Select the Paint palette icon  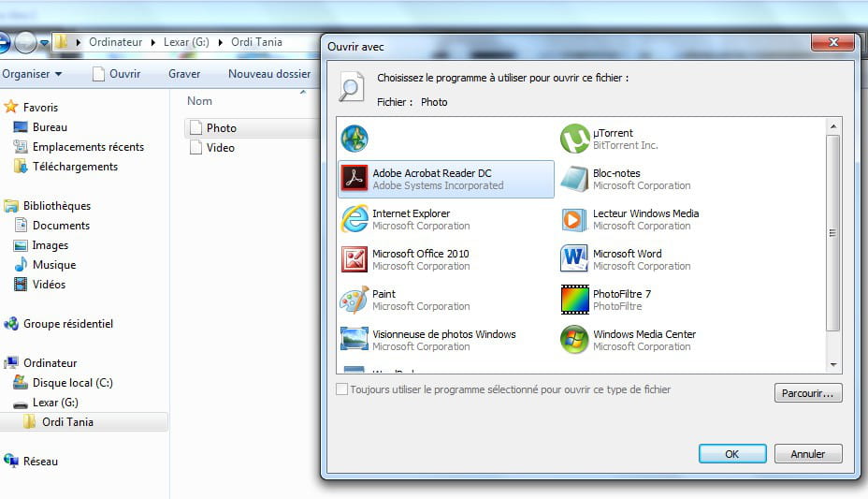click(x=354, y=300)
